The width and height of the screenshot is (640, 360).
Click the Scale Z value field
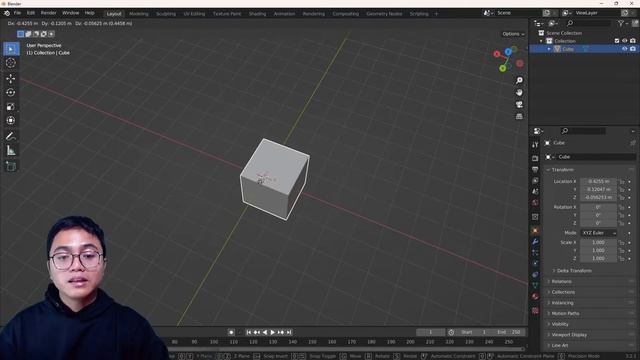(x=598, y=258)
